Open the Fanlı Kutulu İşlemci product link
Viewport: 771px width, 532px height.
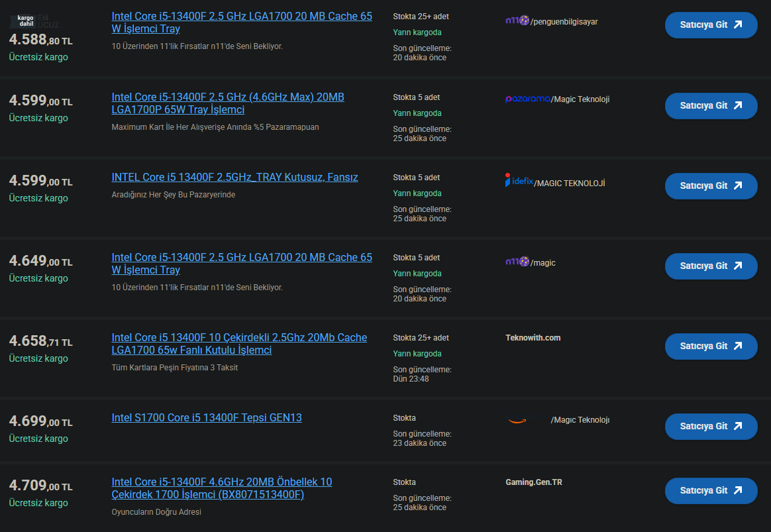tap(238, 344)
